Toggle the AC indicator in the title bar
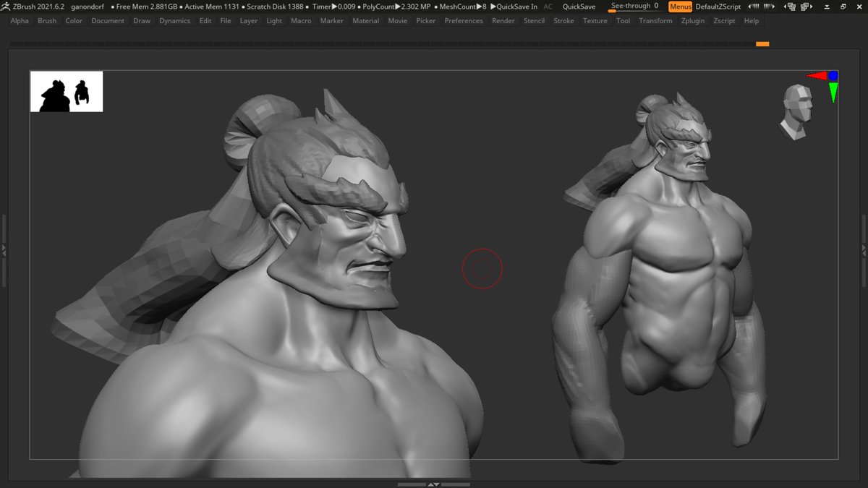The width and height of the screenshot is (868, 488). [548, 6]
